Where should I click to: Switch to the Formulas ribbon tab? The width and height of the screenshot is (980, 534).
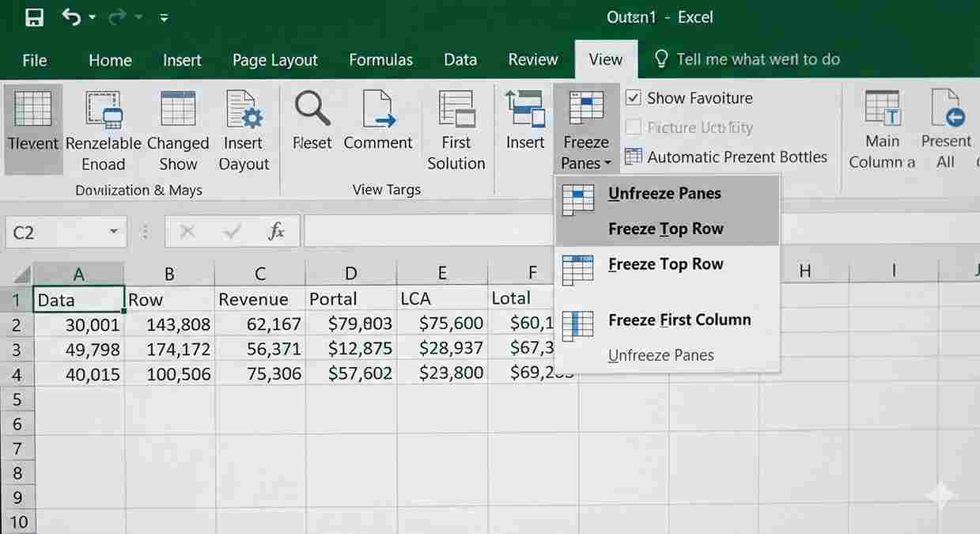[x=380, y=60]
